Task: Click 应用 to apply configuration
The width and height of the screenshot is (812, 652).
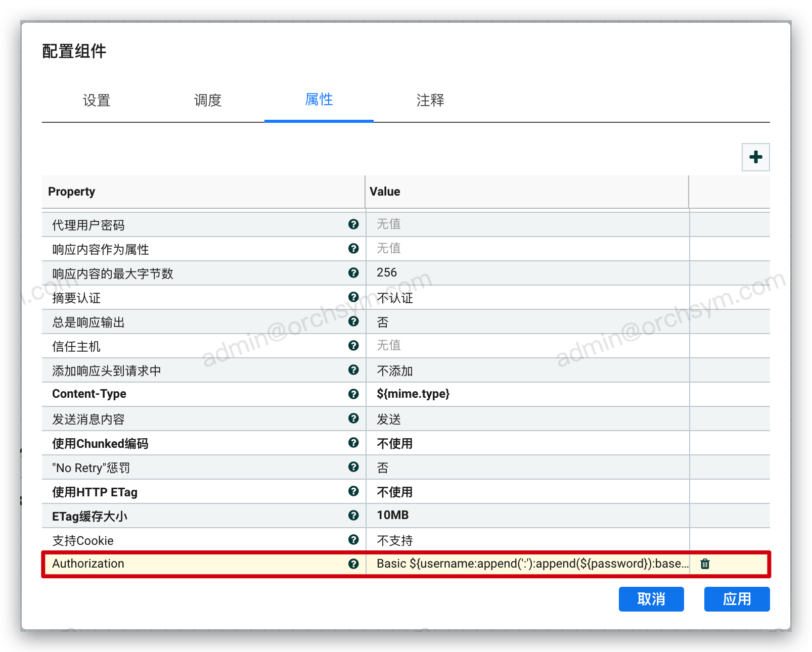Action: pyautogui.click(x=737, y=599)
